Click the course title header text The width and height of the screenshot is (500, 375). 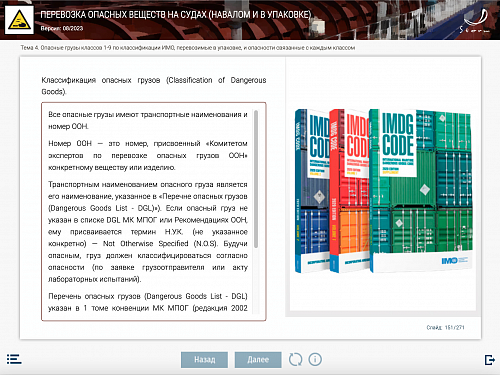point(176,15)
